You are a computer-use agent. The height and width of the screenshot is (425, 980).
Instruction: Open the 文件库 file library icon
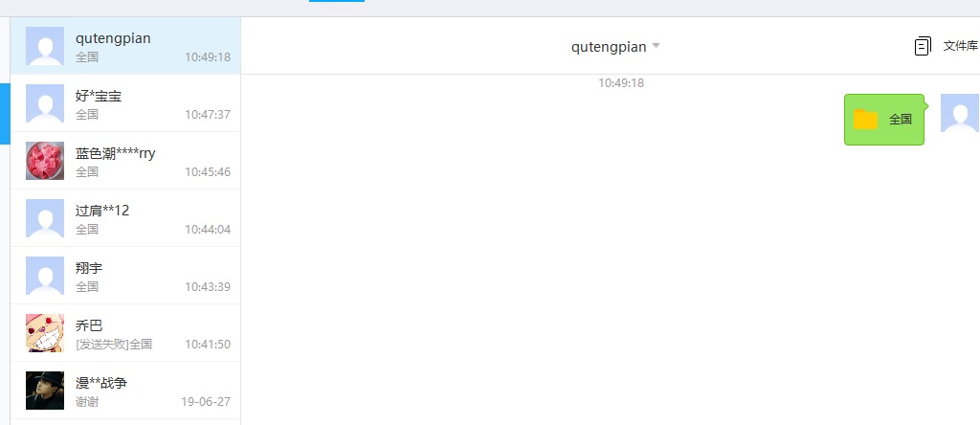pyautogui.click(x=923, y=46)
